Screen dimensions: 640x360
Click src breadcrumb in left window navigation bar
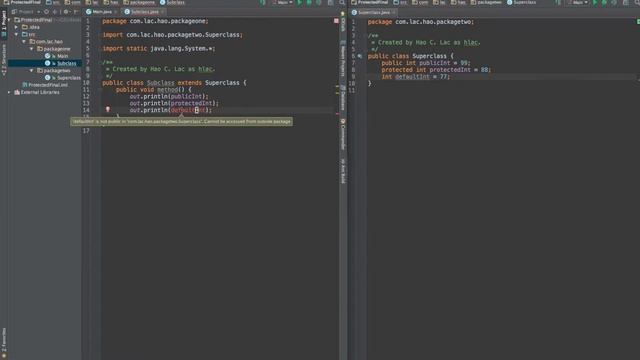tap(53, 3)
